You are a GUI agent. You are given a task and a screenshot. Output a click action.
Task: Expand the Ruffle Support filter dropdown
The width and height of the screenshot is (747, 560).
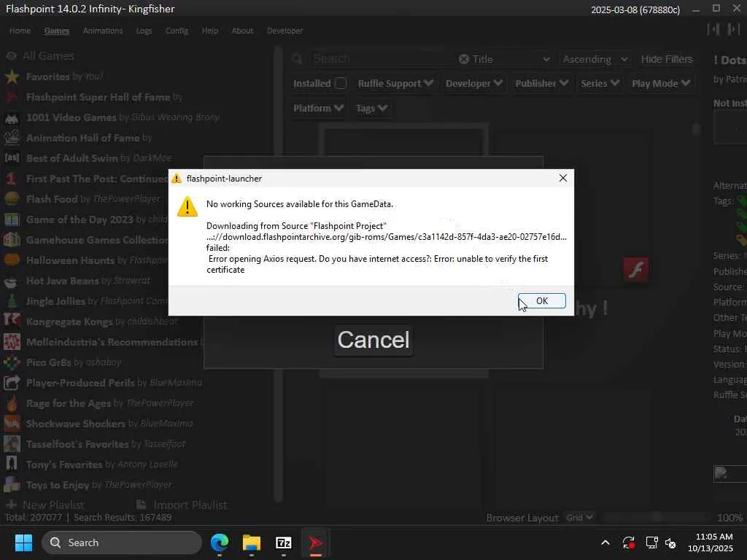(395, 83)
